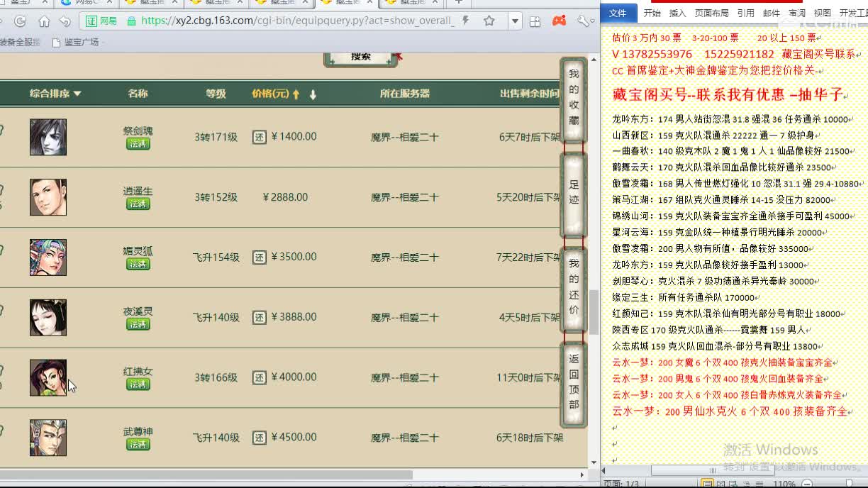Screen dimensions: 868x488
Task: Switch to 视图 ribbon tab in Word
Action: [822, 13]
